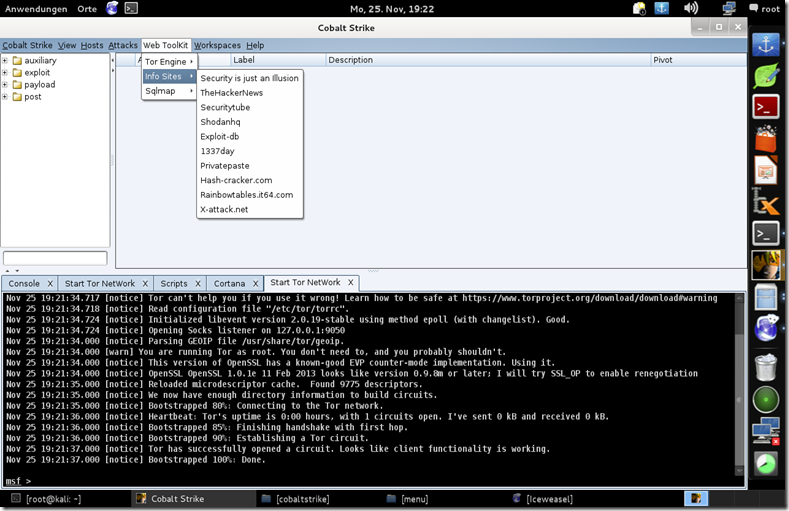Click the module search field below tree

pos(55,258)
